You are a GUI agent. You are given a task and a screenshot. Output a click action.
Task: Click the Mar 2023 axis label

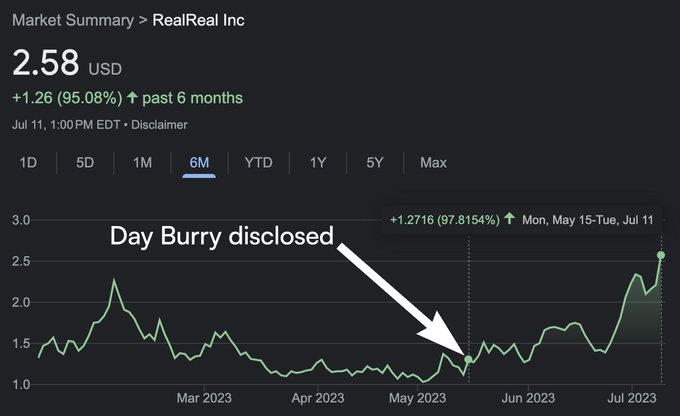(203, 397)
